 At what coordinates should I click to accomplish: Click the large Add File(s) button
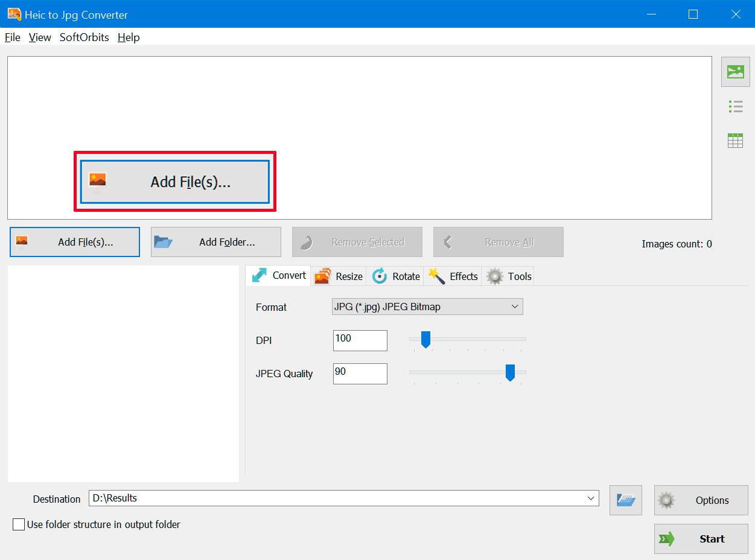coord(174,181)
